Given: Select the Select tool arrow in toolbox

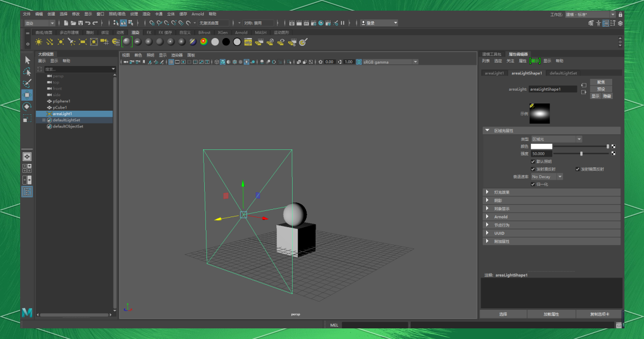Looking at the screenshot, I should (27, 60).
